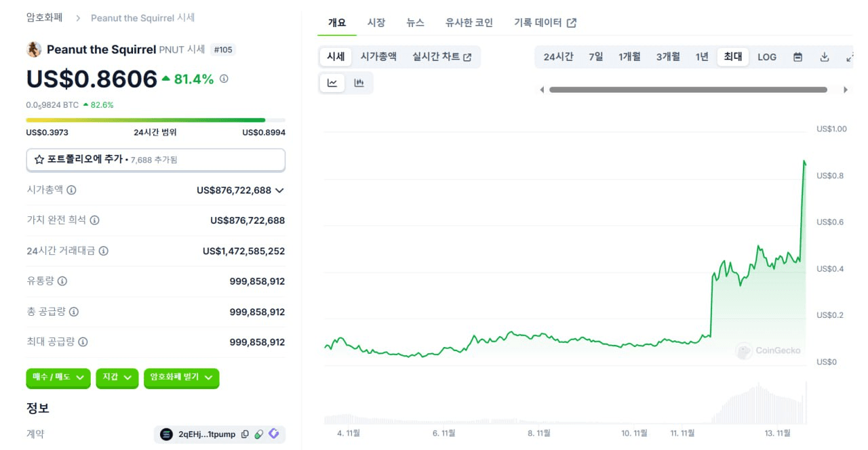
Task: Click info icon next to 81.4% change
Action: point(224,79)
